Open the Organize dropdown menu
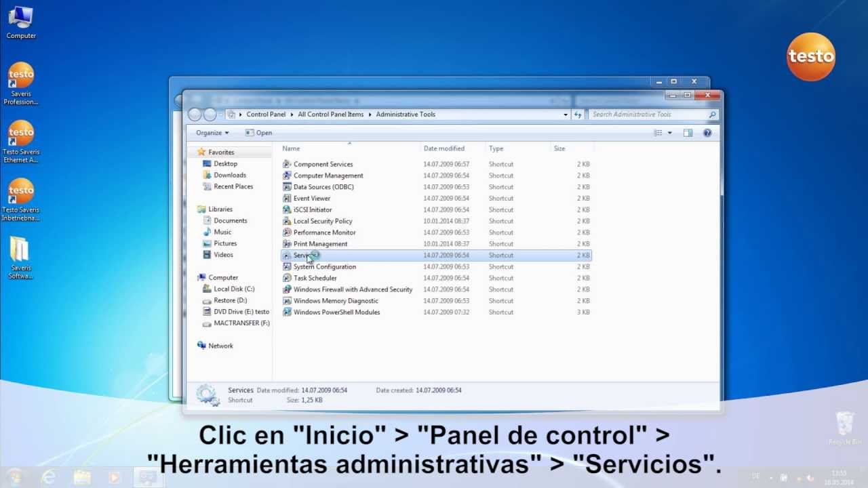Viewport: 868px width, 488px height. [213, 133]
